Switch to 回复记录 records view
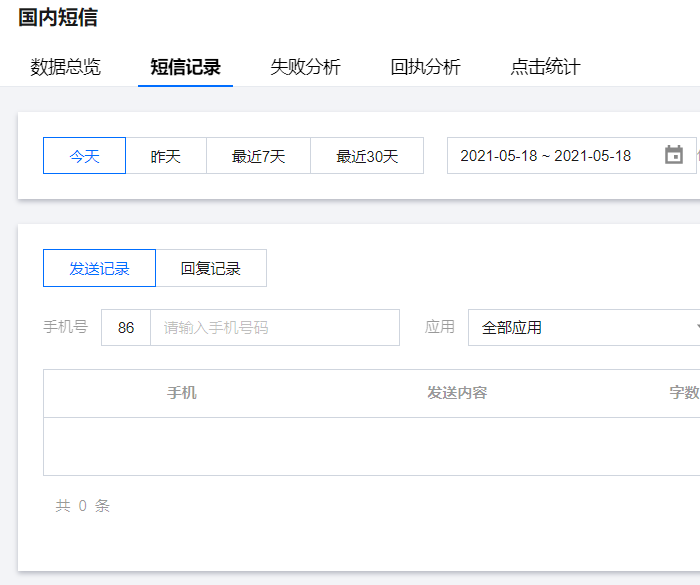The width and height of the screenshot is (700, 585). (211, 268)
